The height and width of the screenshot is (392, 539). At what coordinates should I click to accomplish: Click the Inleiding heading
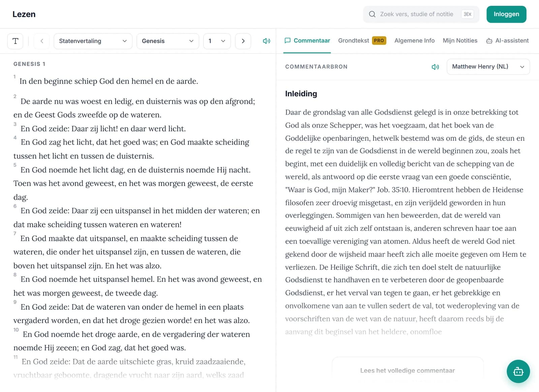301,94
